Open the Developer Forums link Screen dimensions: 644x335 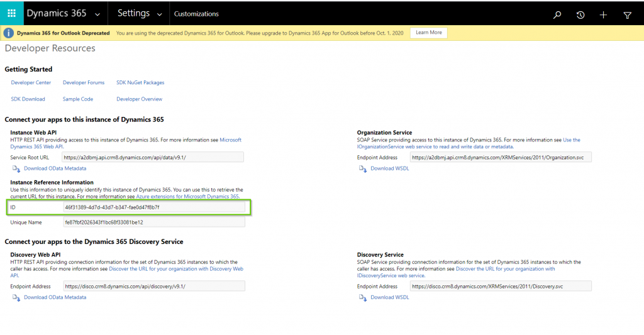pos(84,82)
